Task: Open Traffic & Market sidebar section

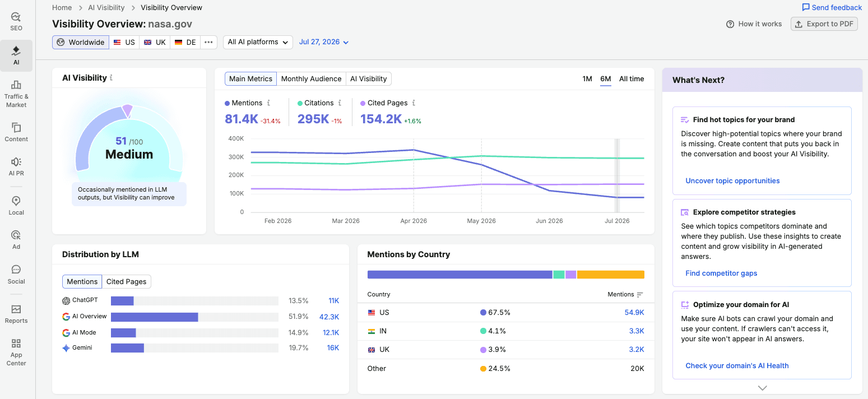Action: [x=16, y=94]
